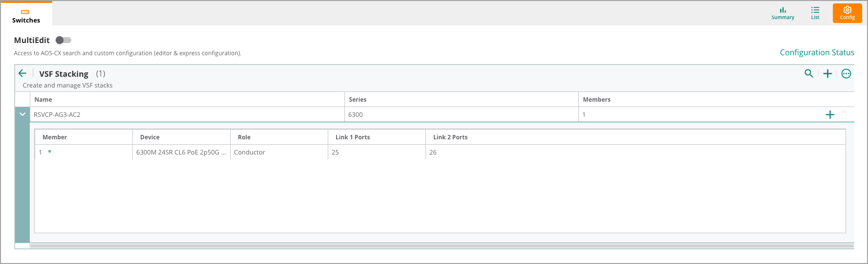Collapse the RSVCP-AG3-AC2 row
Viewport: 868px width, 264px height.
(x=22, y=114)
